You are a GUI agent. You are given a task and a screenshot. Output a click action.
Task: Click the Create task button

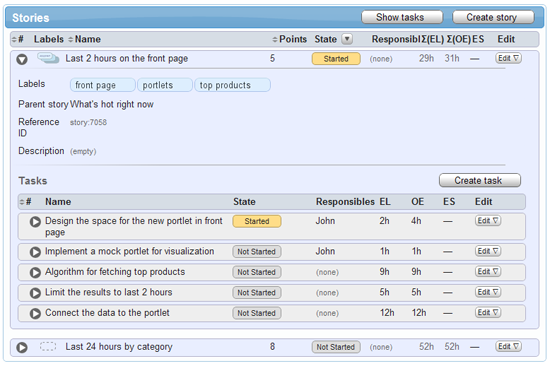[480, 180]
